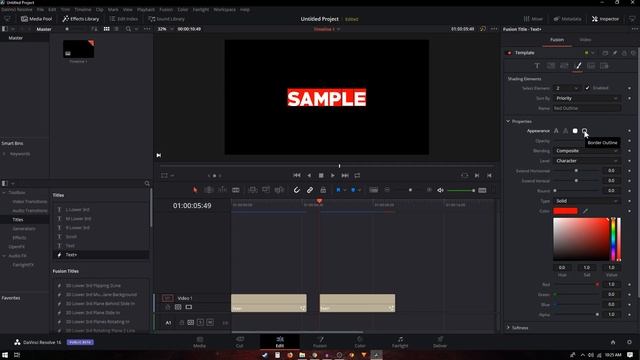Play timeline in reverse
Image resolution: width=640 pixels, height=360 pixels.
[x=309, y=175]
